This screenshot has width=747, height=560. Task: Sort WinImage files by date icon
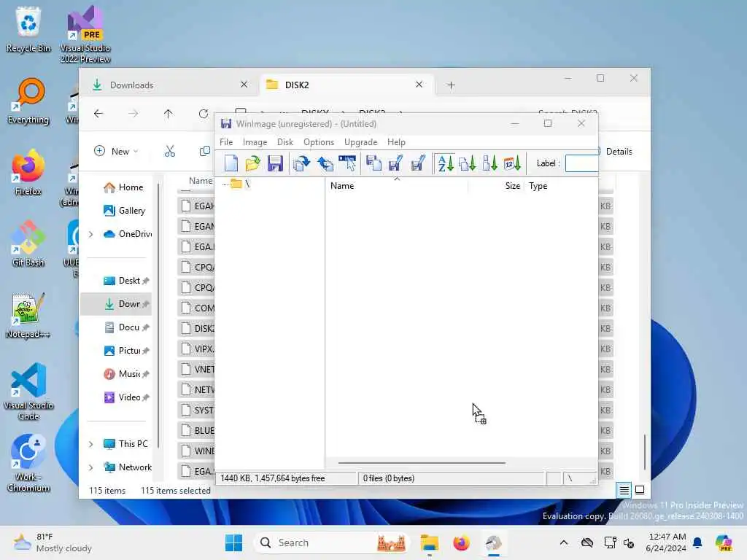pyautogui.click(x=512, y=163)
